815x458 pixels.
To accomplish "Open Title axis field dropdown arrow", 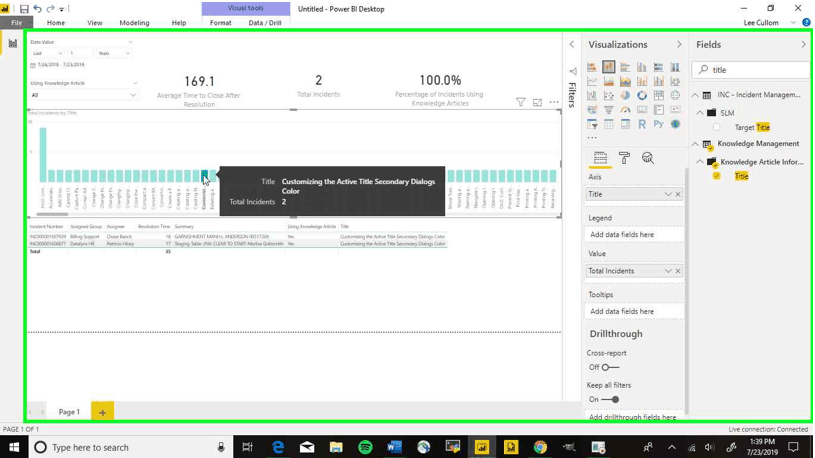I will click(x=668, y=194).
